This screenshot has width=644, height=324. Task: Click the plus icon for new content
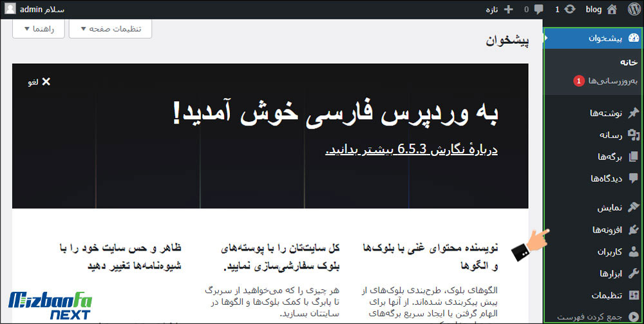pyautogui.click(x=509, y=9)
